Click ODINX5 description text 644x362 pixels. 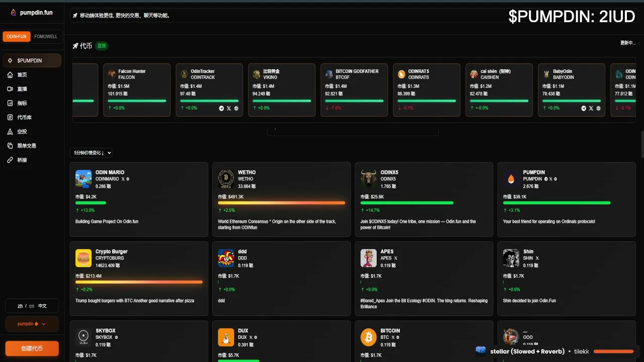pos(418,224)
